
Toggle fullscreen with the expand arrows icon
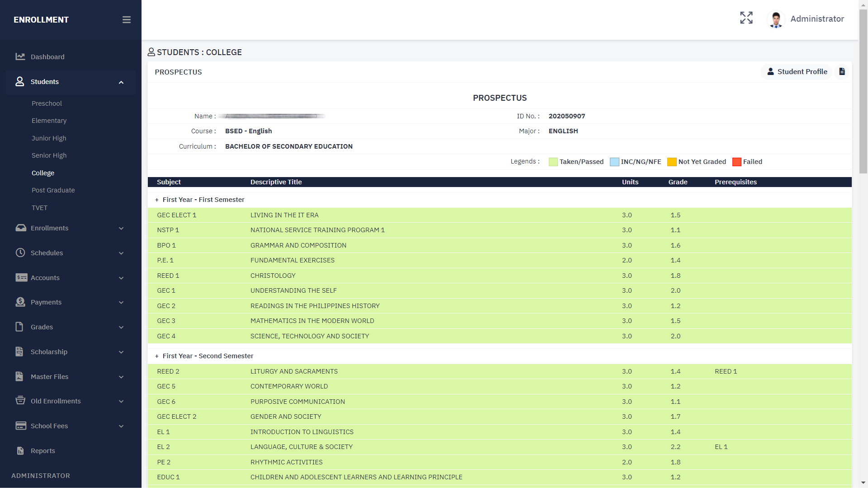tap(746, 18)
